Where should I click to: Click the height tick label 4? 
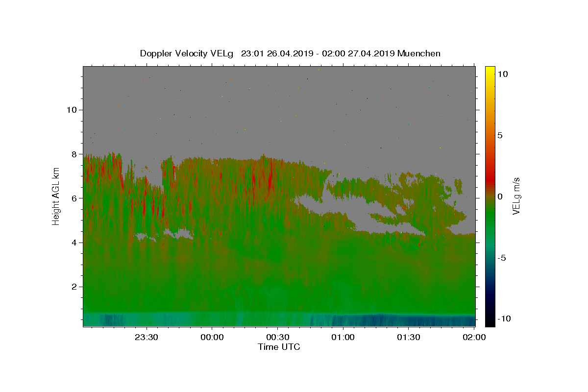(74, 242)
